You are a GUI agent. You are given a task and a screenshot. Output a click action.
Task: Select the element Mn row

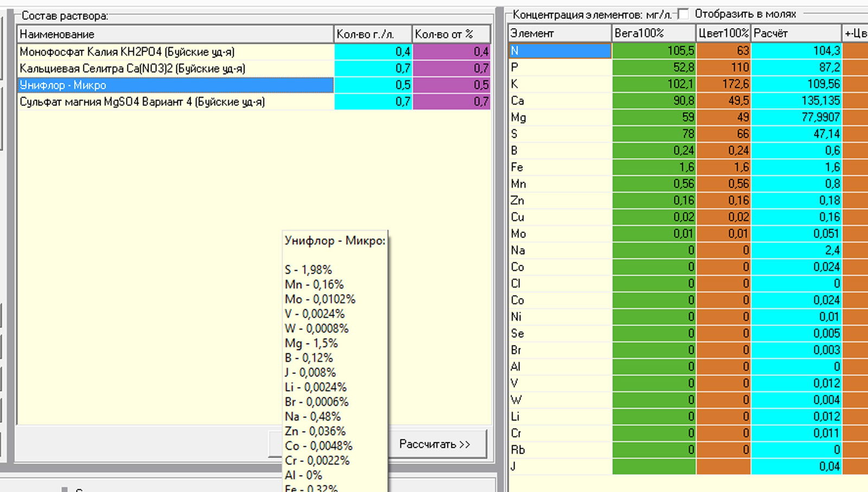(560, 184)
